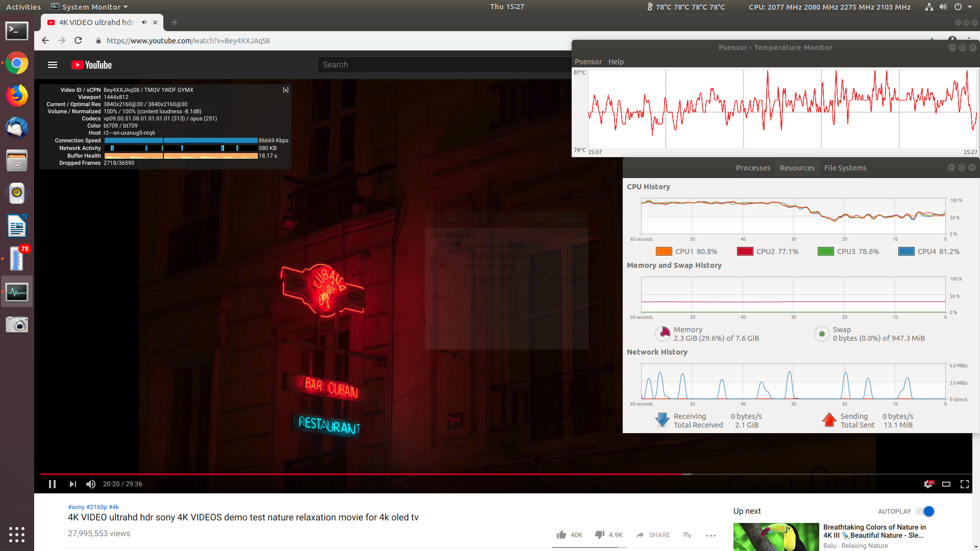Open video player settings gear
Image resolution: width=980 pixels, height=551 pixels.
(x=928, y=484)
